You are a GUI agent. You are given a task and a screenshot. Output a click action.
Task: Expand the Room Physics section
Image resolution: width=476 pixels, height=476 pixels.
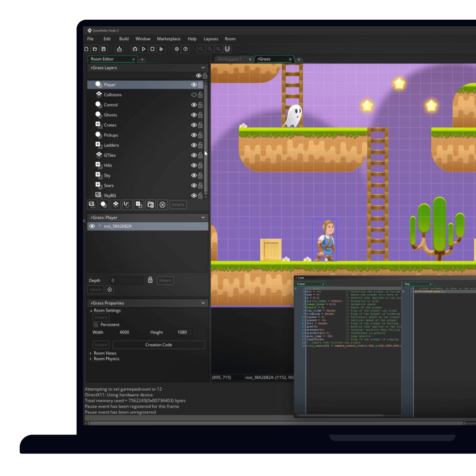point(91,359)
